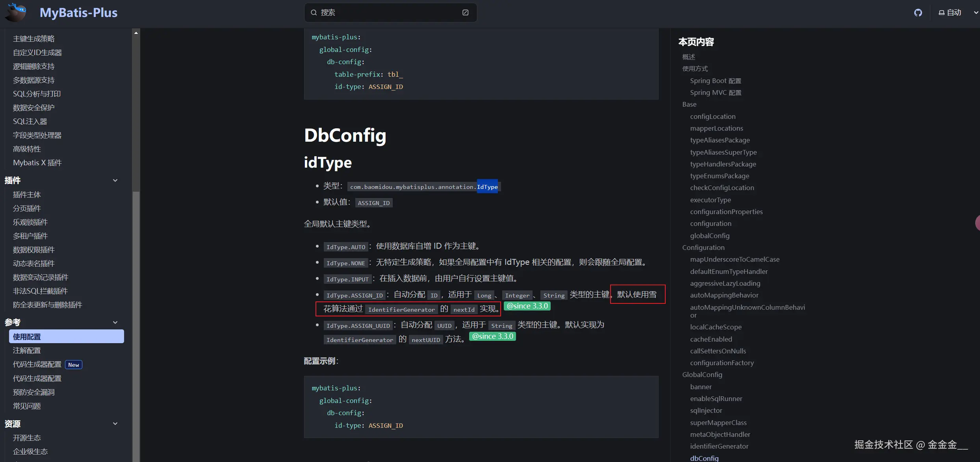The height and width of the screenshot is (462, 980).
Task: Click the keyboard shortcut icon in search box
Action: coord(465,13)
